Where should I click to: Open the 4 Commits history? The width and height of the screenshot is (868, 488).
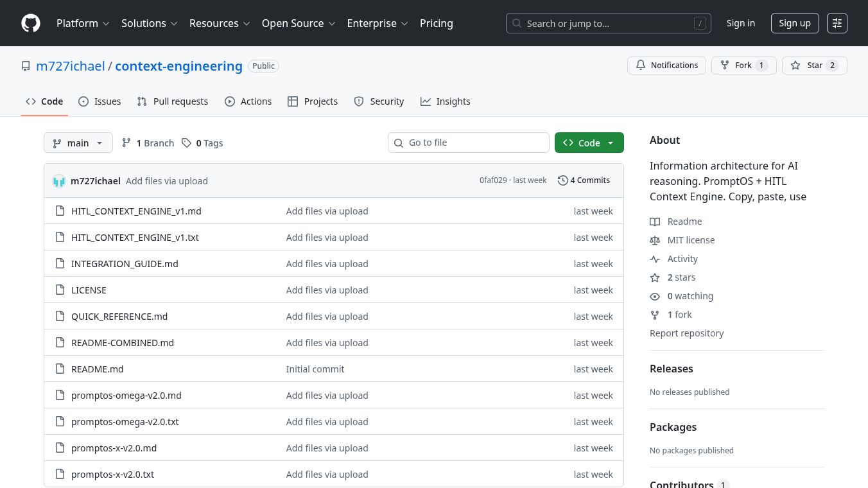[584, 180]
